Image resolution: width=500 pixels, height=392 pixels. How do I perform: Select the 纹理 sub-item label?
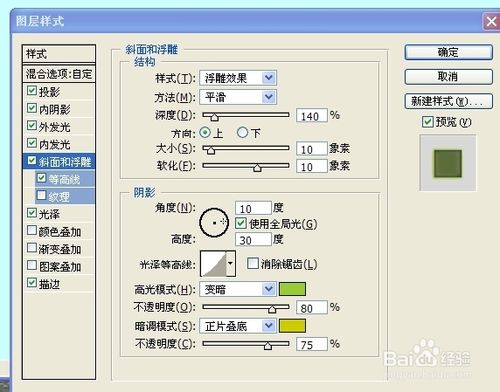59,197
